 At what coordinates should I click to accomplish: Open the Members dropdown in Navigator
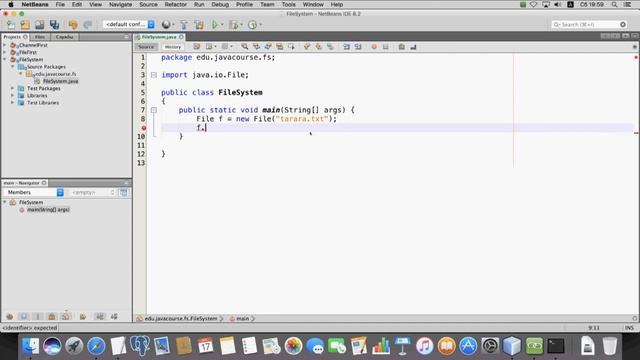34,192
